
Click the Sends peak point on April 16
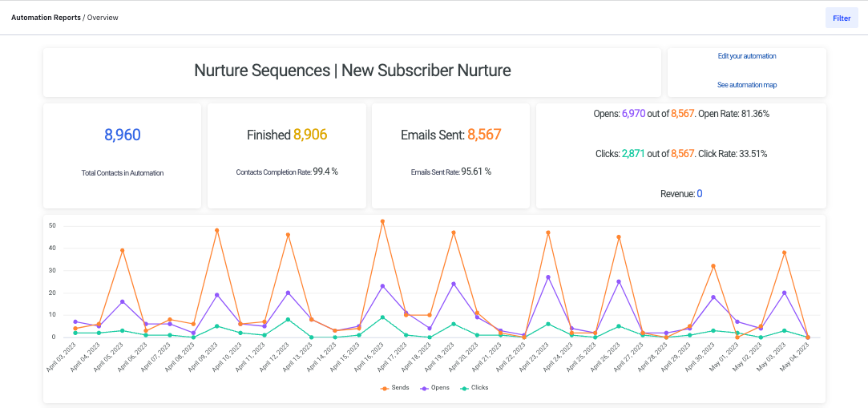coord(382,221)
